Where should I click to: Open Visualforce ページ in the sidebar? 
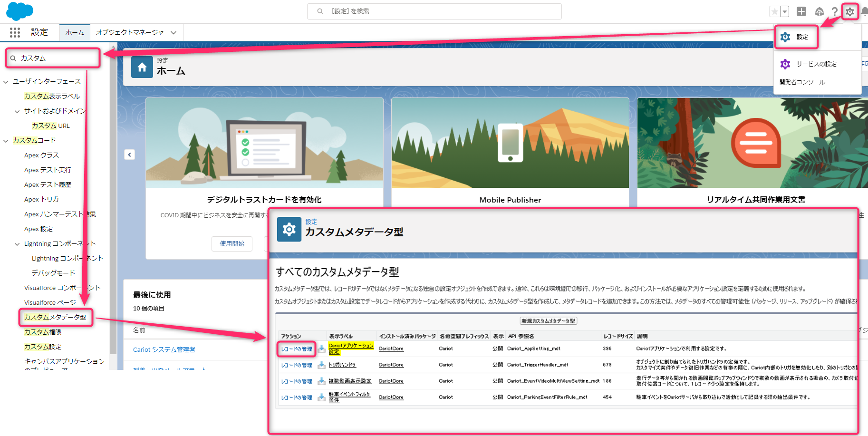(x=50, y=302)
